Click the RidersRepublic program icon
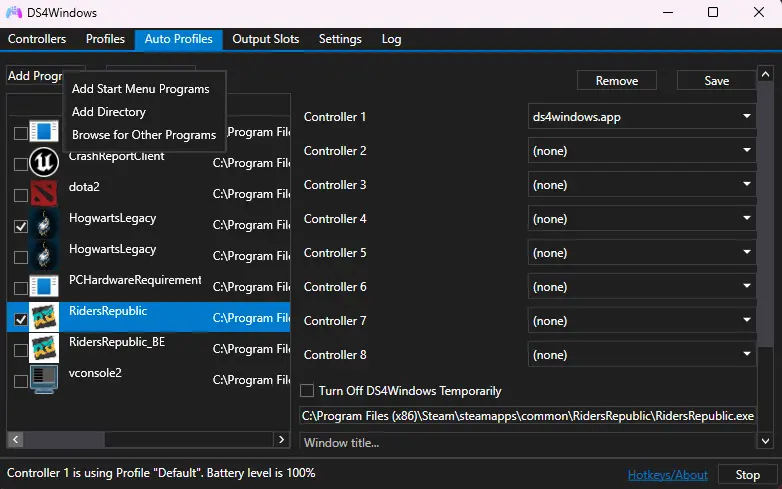The width and height of the screenshot is (782, 489). coord(44,317)
